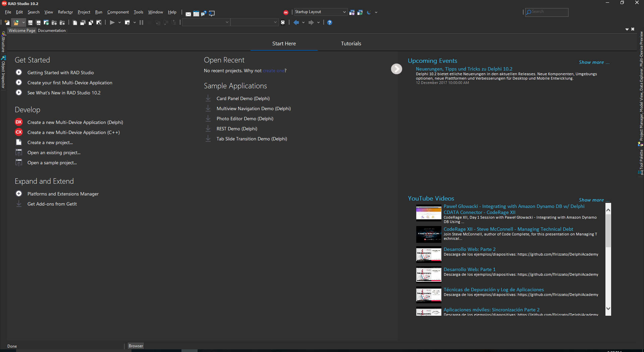Image resolution: width=644 pixels, height=352 pixels.
Task: Click the New Items toolbar icon
Action: tap(7, 23)
